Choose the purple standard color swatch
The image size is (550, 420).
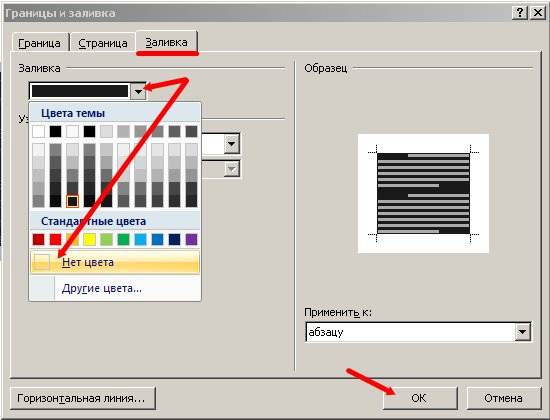(x=192, y=240)
